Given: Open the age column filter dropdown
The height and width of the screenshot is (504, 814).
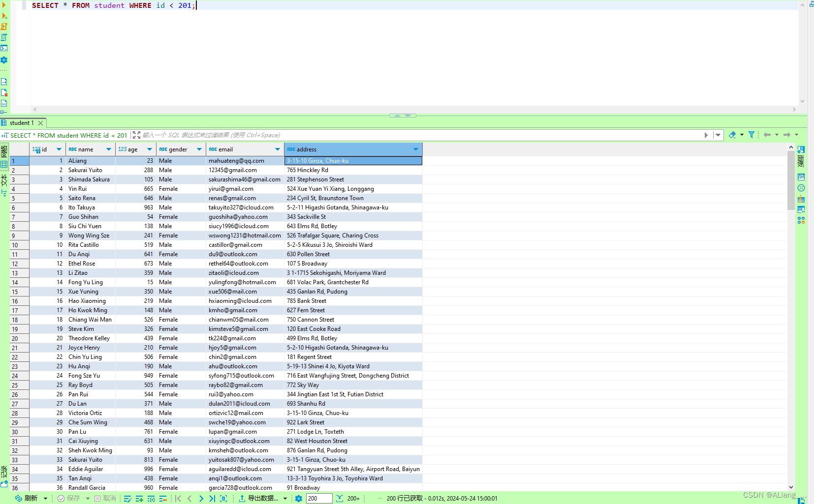Looking at the screenshot, I should (x=150, y=149).
